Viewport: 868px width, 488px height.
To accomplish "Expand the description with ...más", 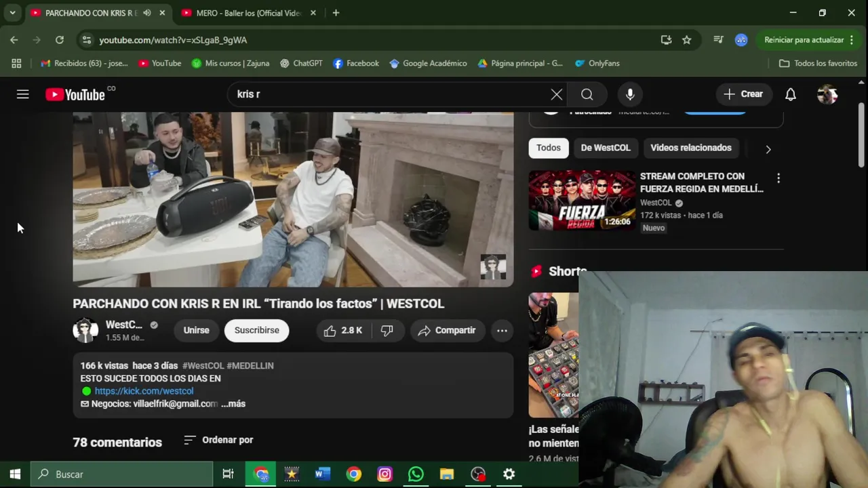I will point(233,403).
